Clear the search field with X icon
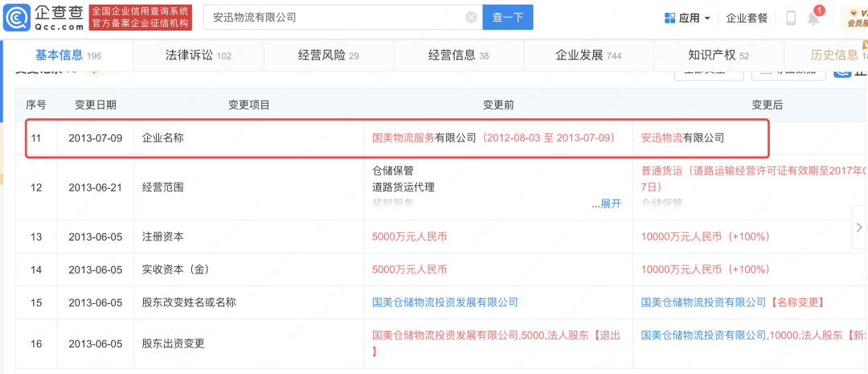 pos(471,18)
